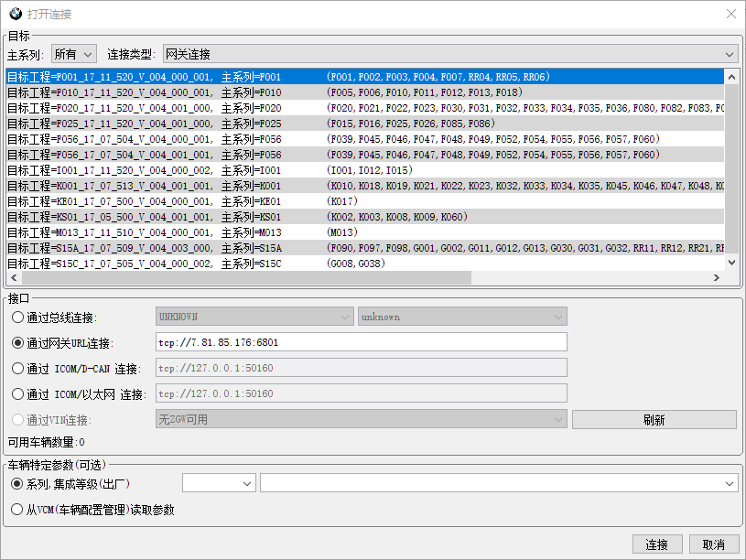Screen dimensions: 746x560
Task: Select row 目标工程=F025_17_11_520_V_004_001_000
Action: click(x=365, y=124)
